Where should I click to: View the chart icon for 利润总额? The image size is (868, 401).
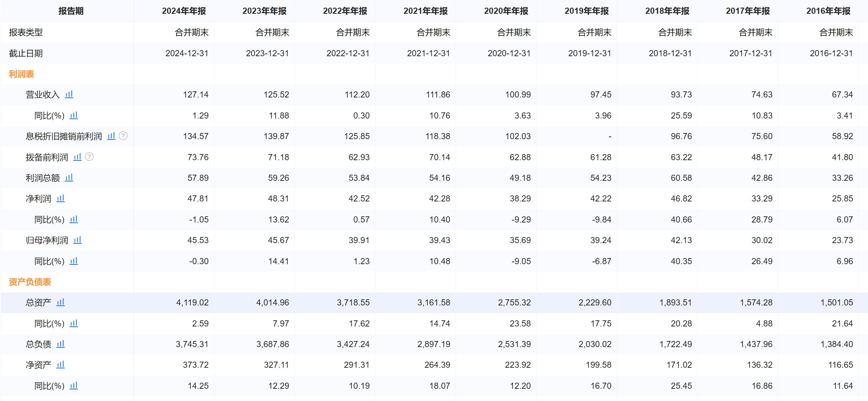(x=69, y=178)
